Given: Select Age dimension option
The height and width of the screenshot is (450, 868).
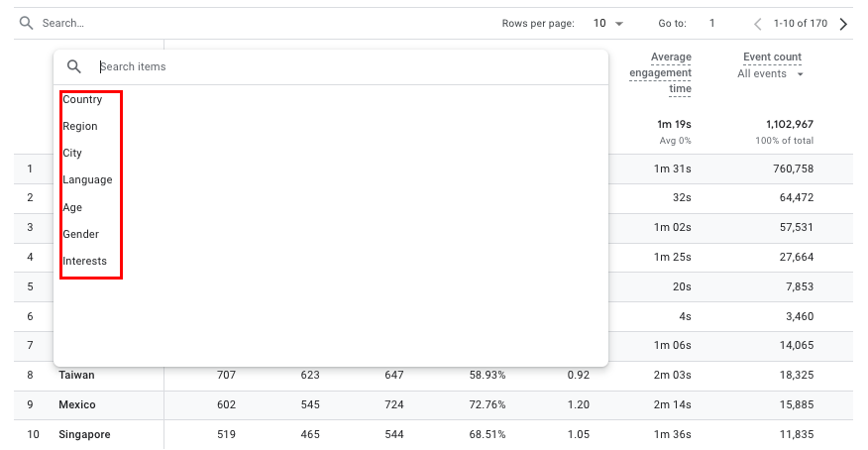Looking at the screenshot, I should 72,207.
